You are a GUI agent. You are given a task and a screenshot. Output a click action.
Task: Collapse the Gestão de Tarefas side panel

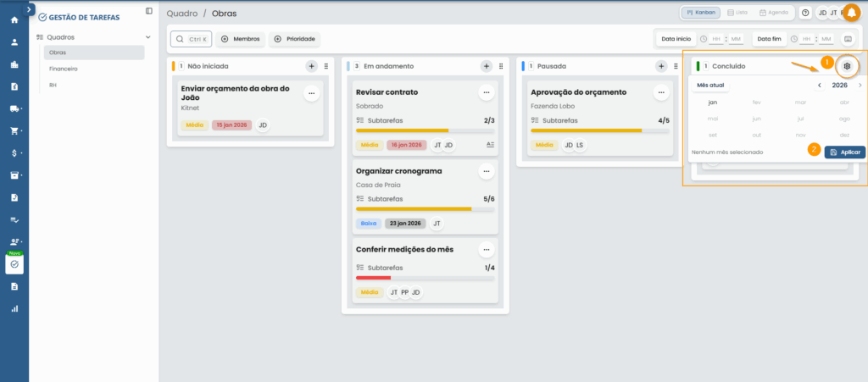click(149, 11)
